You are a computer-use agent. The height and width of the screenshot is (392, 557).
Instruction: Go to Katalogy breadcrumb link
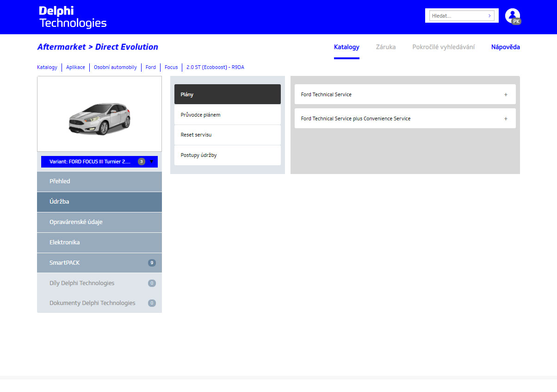[47, 67]
